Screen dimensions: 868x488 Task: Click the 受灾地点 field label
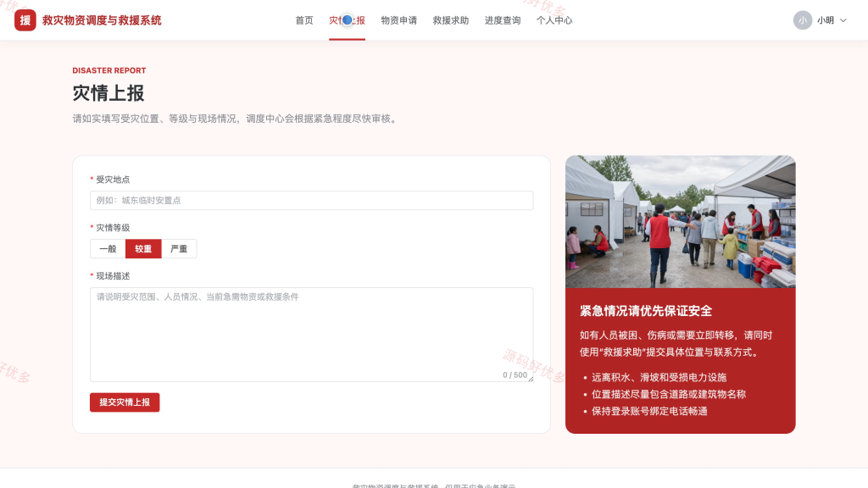click(x=113, y=180)
